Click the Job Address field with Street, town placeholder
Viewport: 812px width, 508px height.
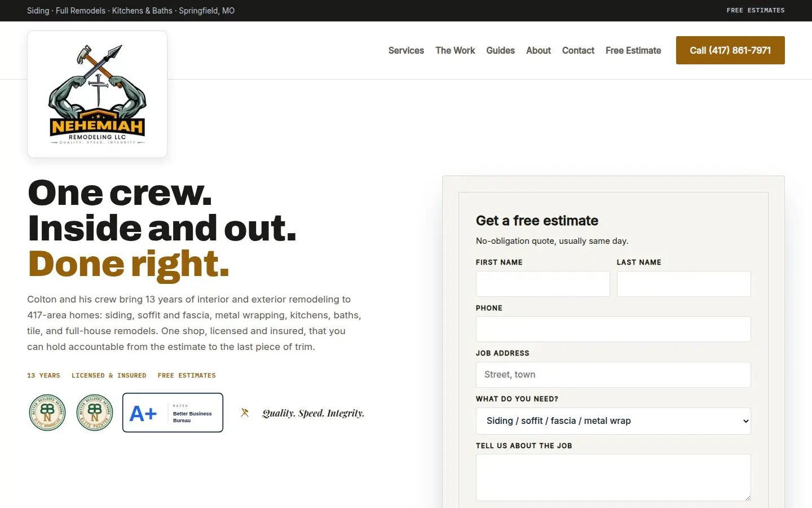[614, 375]
